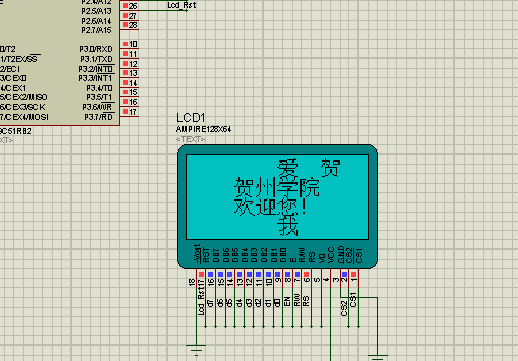Select the red state indicator at MCU pin 13
The height and width of the screenshot is (361, 518).
click(125, 73)
